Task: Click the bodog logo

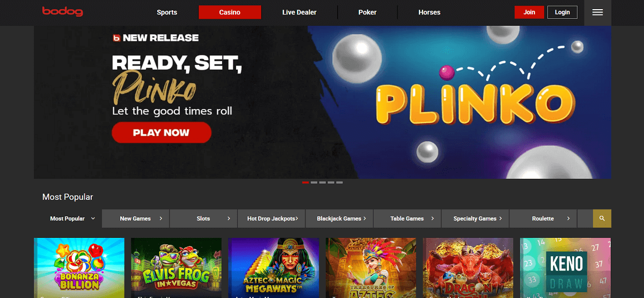Action: click(63, 11)
